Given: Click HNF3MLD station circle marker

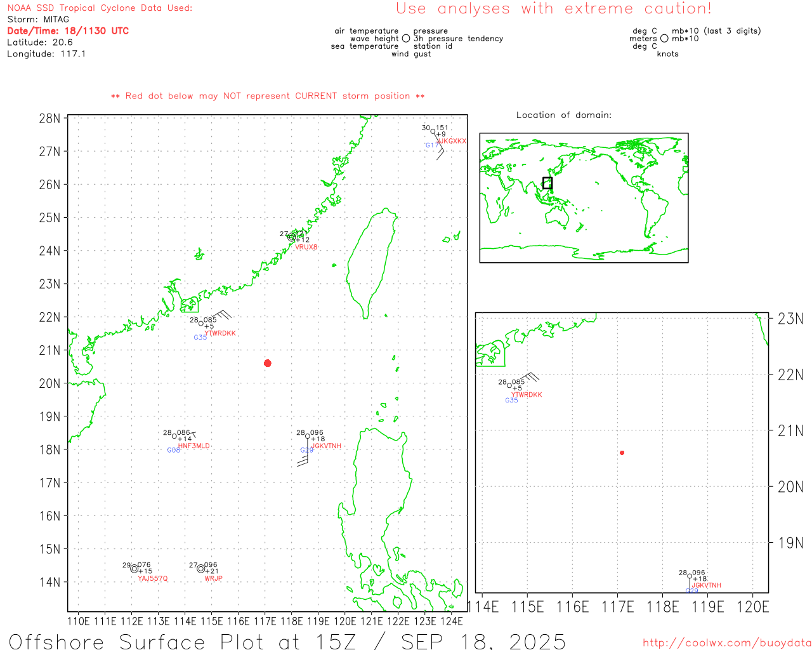Looking at the screenshot, I should coord(174,436).
